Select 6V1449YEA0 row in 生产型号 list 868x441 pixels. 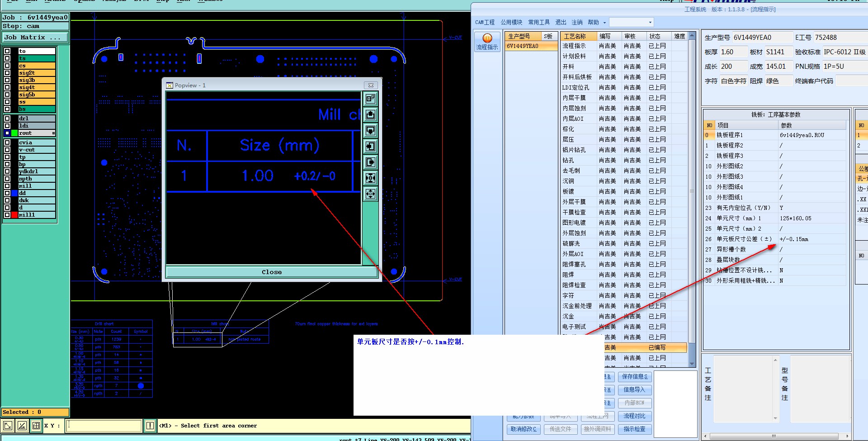click(x=531, y=46)
